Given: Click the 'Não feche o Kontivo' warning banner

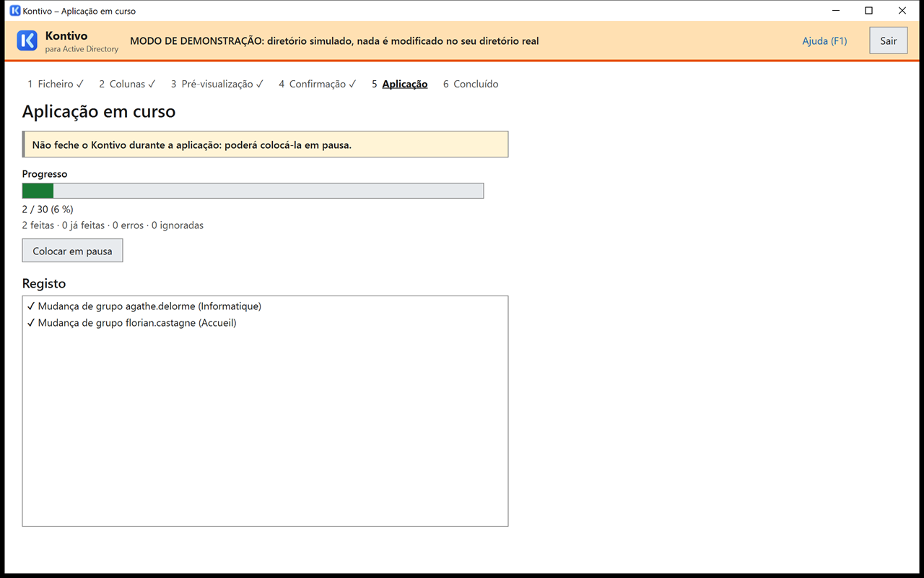Looking at the screenshot, I should [265, 144].
